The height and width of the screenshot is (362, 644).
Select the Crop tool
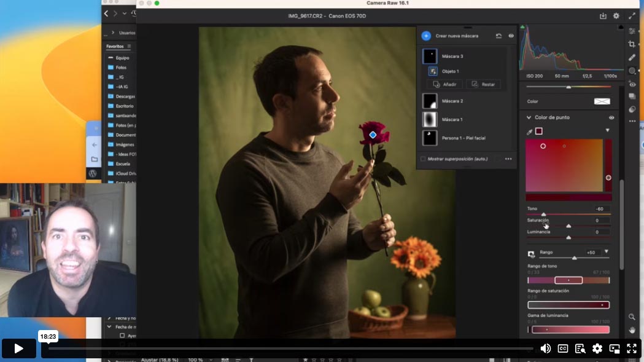pos(632,44)
